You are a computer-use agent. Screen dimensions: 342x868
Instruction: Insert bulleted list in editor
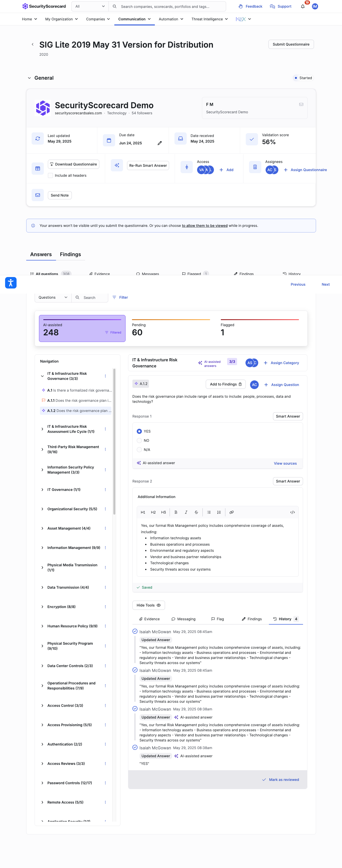point(209,512)
